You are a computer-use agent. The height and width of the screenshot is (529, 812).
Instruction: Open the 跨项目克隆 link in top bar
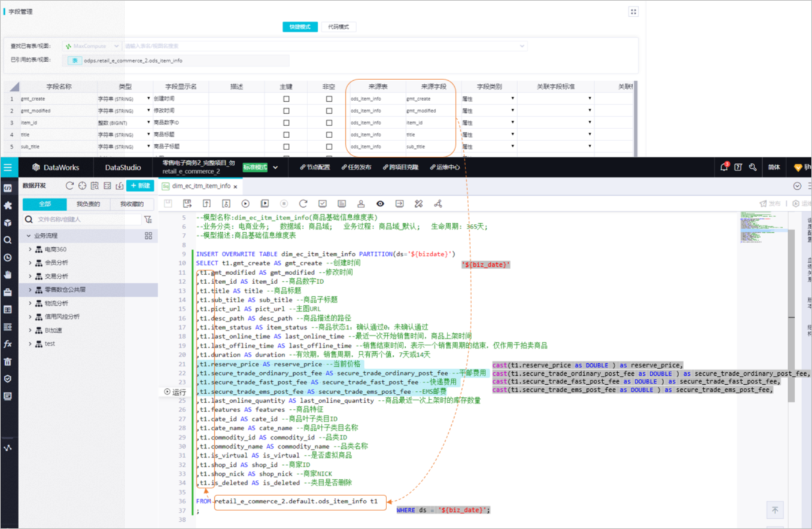pyautogui.click(x=400, y=168)
